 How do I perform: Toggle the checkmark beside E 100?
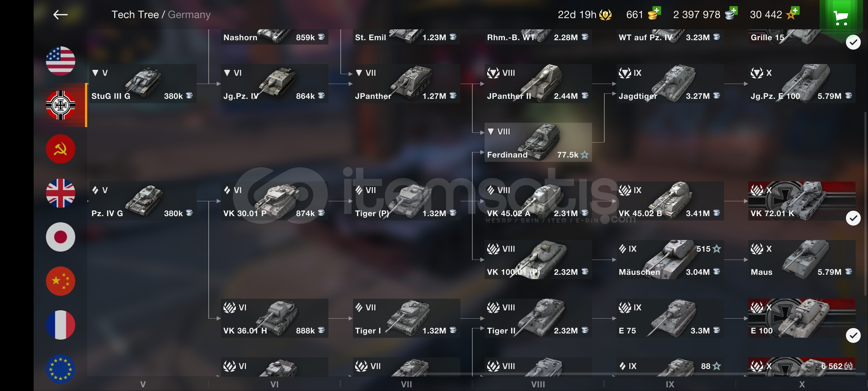(853, 336)
